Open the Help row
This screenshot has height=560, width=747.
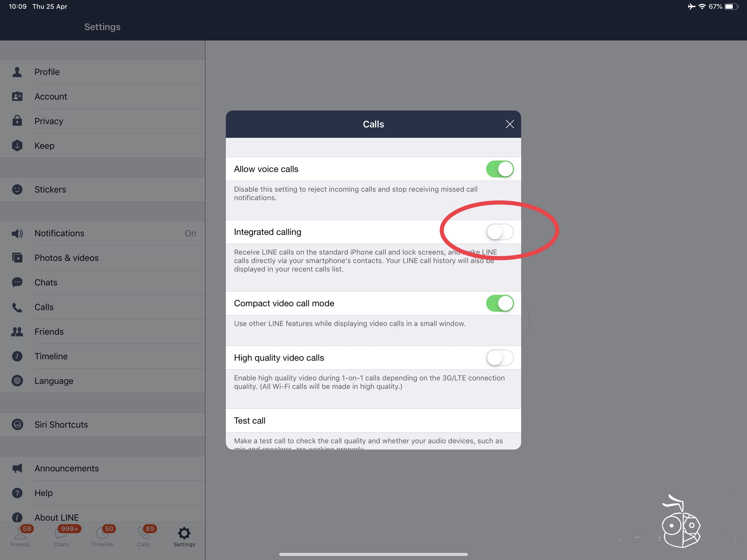tap(102, 493)
